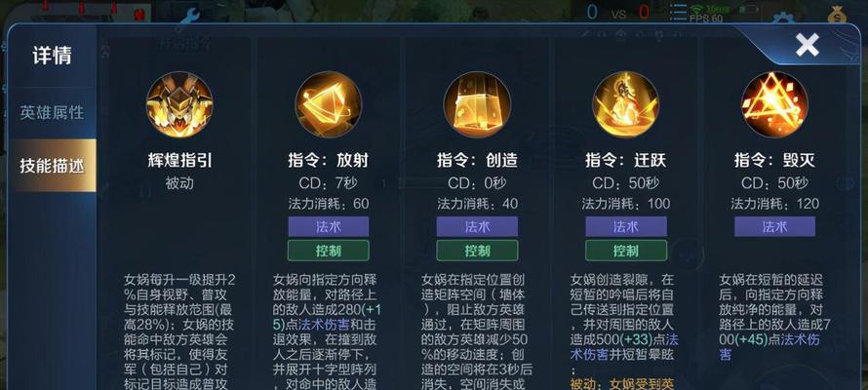Click the 辉煌指引 passive skill icon

179,104
